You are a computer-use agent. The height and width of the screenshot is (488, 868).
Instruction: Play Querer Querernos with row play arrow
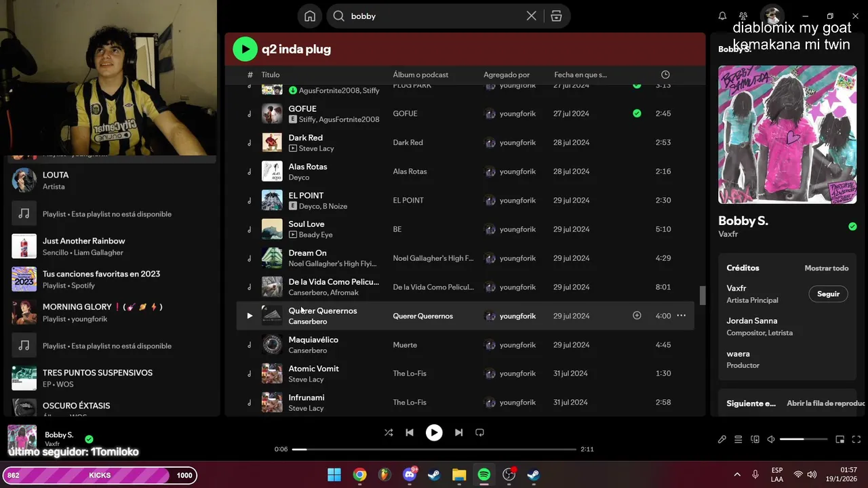[x=250, y=316]
